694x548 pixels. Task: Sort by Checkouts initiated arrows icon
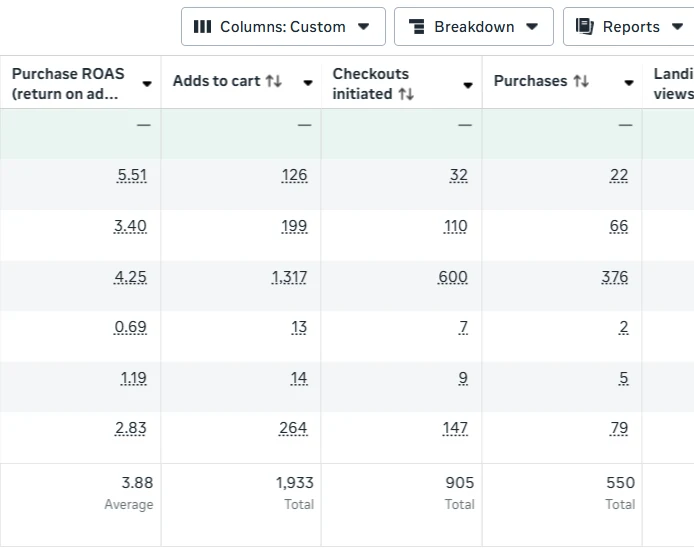point(406,94)
